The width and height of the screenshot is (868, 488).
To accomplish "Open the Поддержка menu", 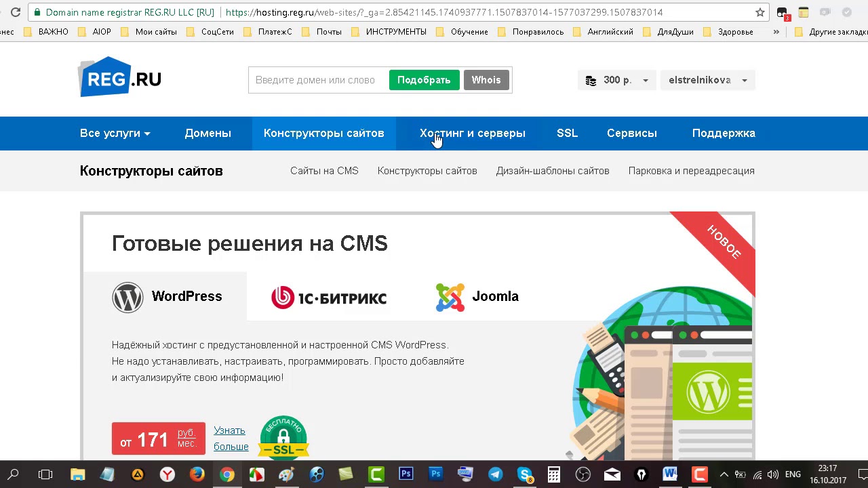I will tap(724, 133).
